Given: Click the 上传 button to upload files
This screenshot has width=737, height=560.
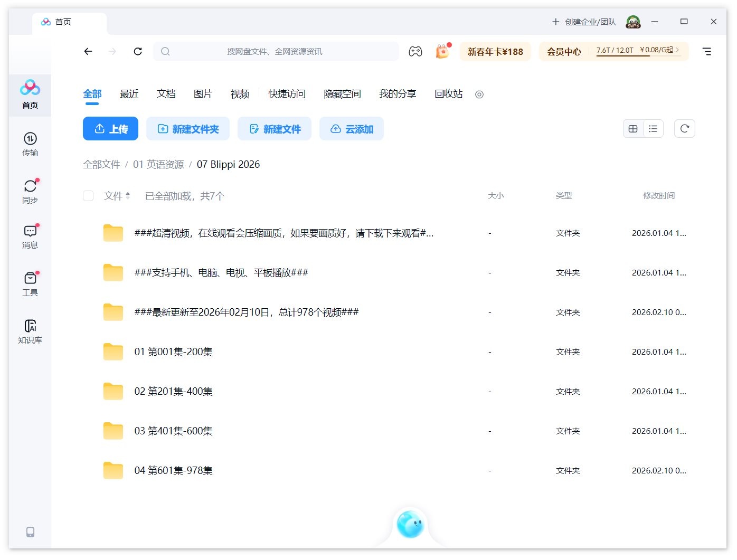Looking at the screenshot, I should tap(110, 128).
